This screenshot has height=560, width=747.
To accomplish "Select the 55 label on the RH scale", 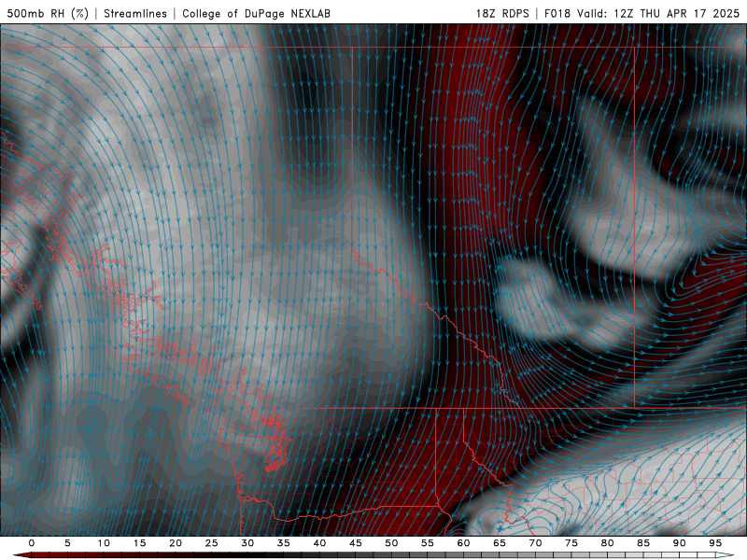I will (x=428, y=543).
